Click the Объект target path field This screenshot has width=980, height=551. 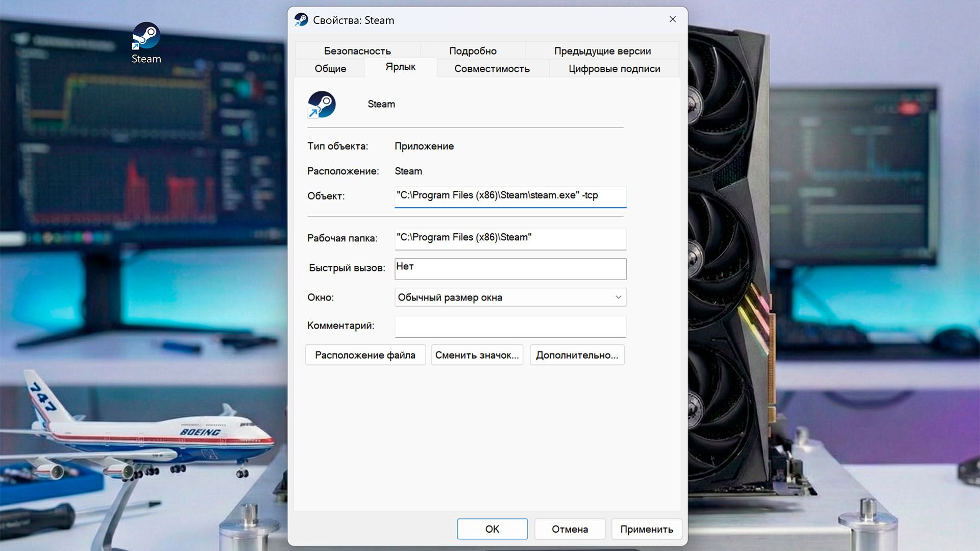(509, 196)
